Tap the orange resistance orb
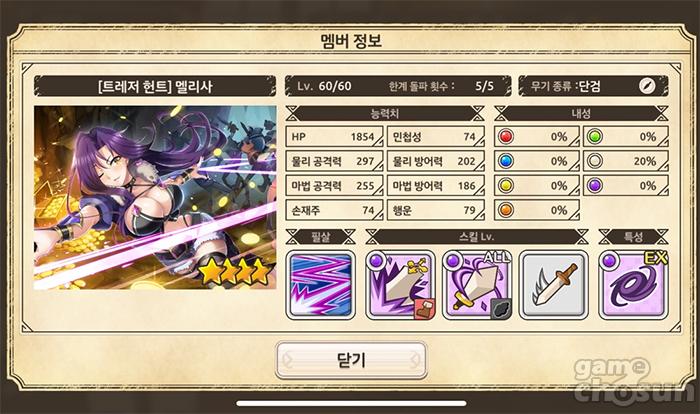 click(506, 210)
